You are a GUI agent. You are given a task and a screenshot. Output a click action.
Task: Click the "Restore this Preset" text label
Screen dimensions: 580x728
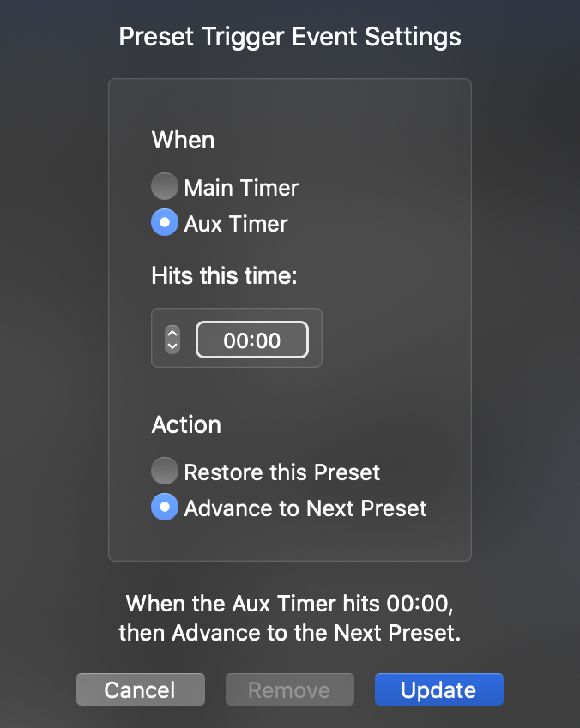pyautogui.click(x=281, y=472)
